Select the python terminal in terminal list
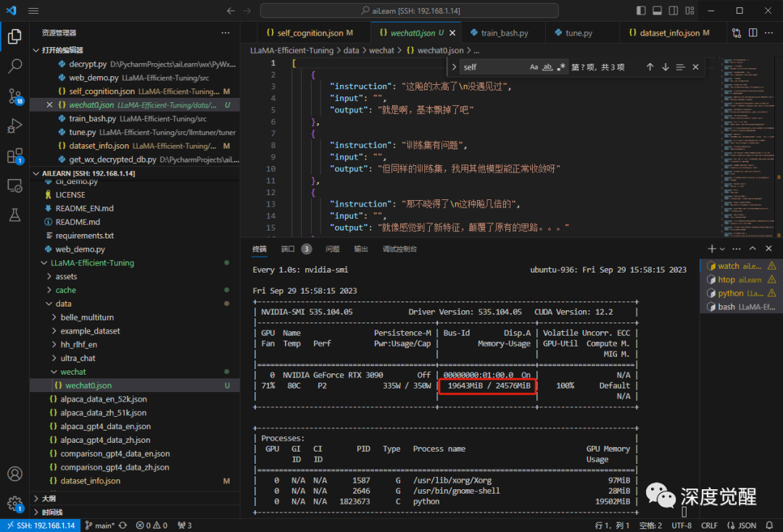The image size is (783, 532). click(741, 293)
